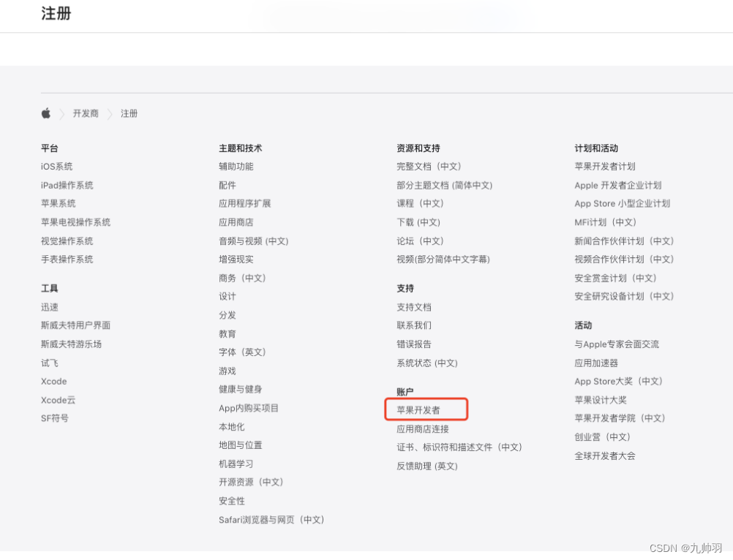Open the Xcode link
The image size is (733, 560).
pyautogui.click(x=53, y=382)
